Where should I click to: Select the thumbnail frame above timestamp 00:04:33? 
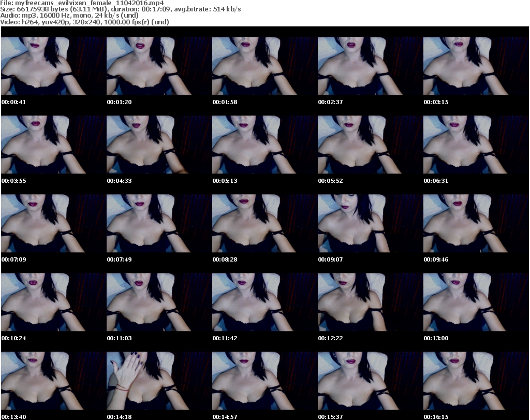(x=159, y=144)
